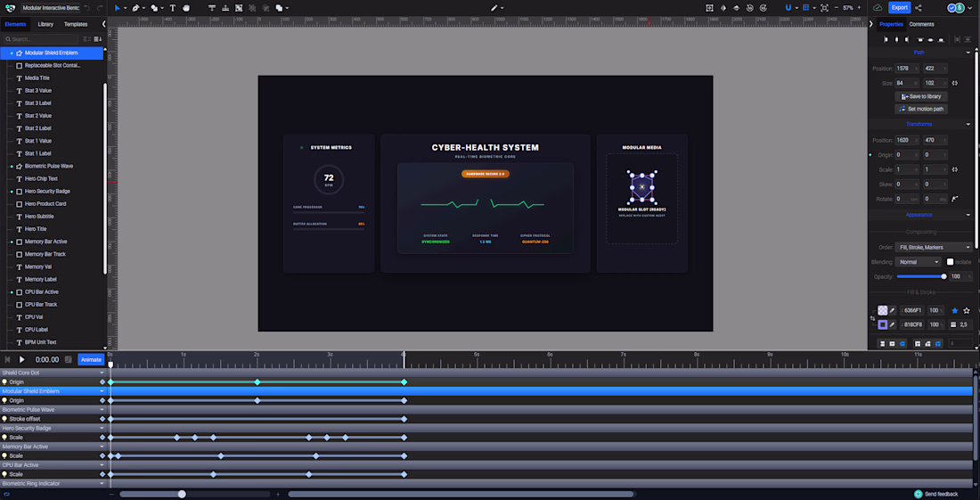Click Save to library button

(921, 96)
